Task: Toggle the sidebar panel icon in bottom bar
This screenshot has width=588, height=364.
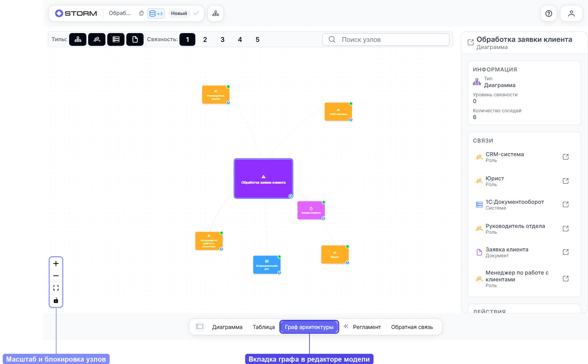Action: pos(200,327)
